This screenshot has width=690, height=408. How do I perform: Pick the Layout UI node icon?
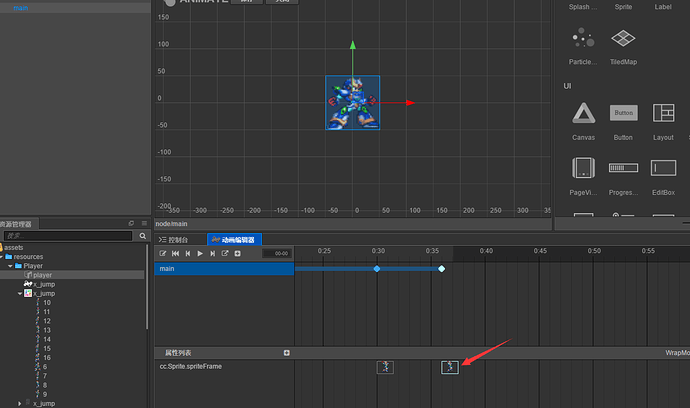(x=663, y=113)
